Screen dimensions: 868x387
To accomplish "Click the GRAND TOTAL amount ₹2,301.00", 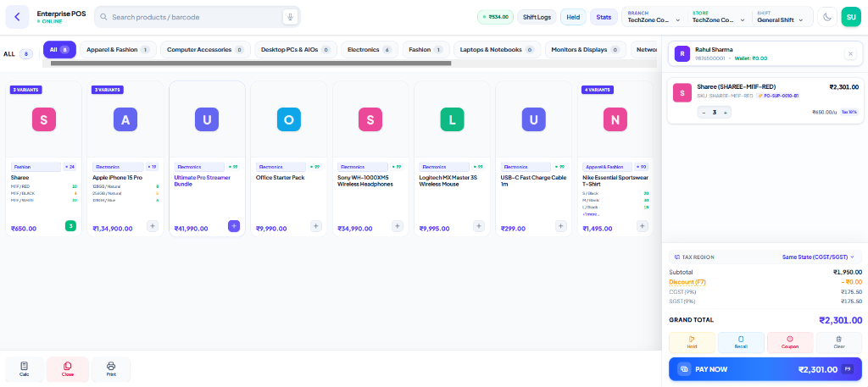I will click(840, 320).
